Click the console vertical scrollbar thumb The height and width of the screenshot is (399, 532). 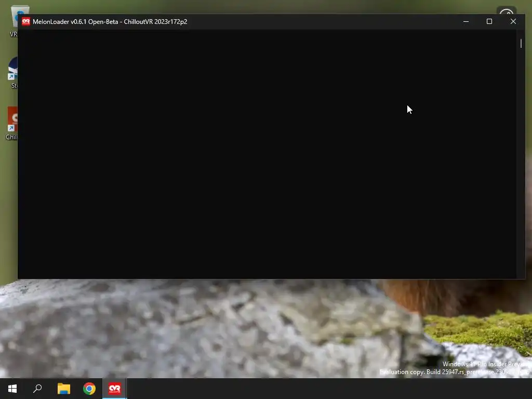click(521, 44)
